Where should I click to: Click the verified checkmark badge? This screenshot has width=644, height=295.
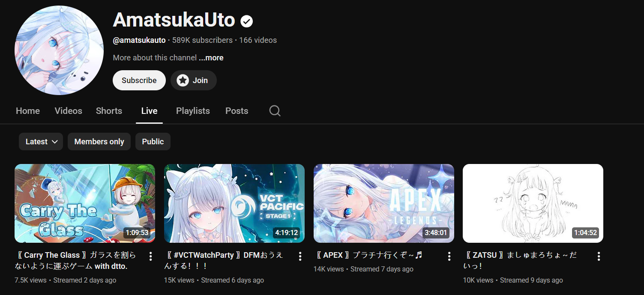[x=246, y=21]
